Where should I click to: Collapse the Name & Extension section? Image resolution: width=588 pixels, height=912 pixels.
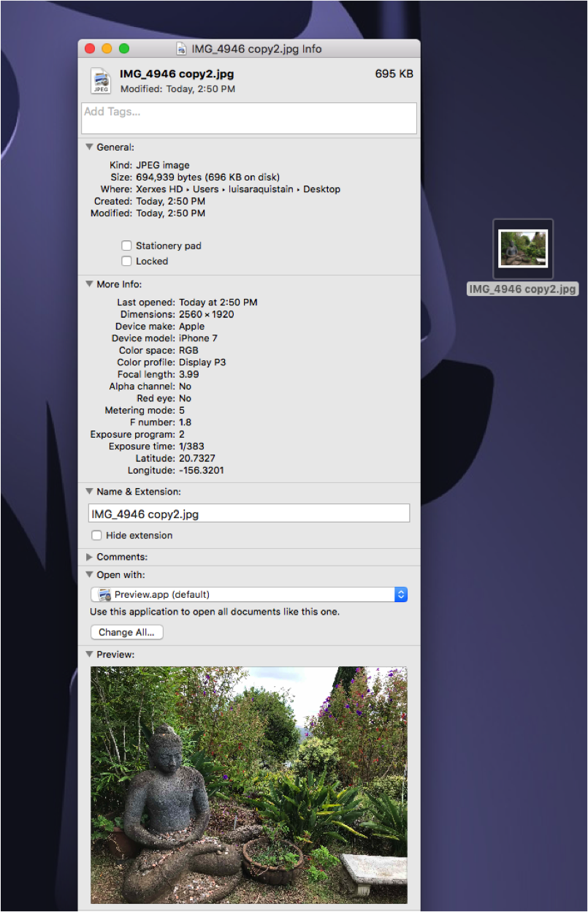click(x=89, y=492)
